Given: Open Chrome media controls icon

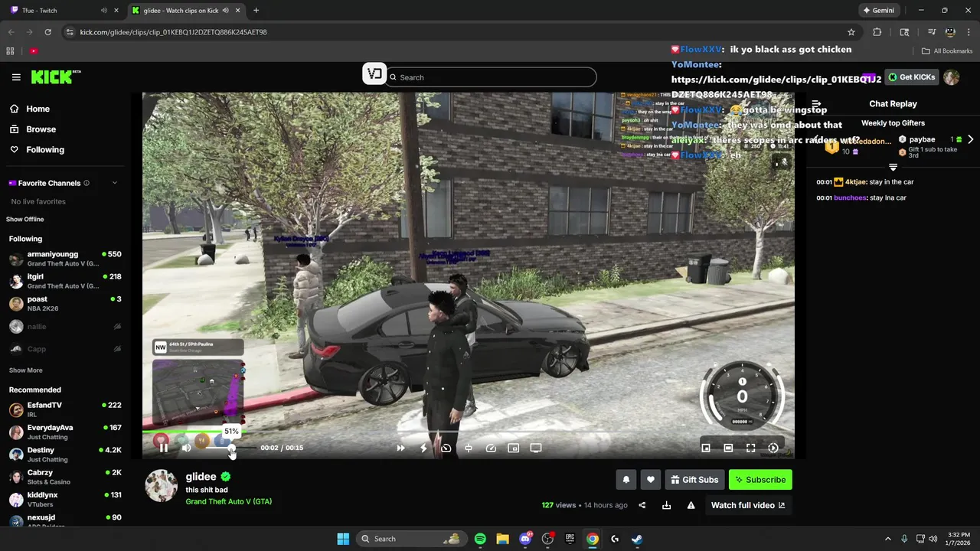Looking at the screenshot, I should (x=932, y=32).
